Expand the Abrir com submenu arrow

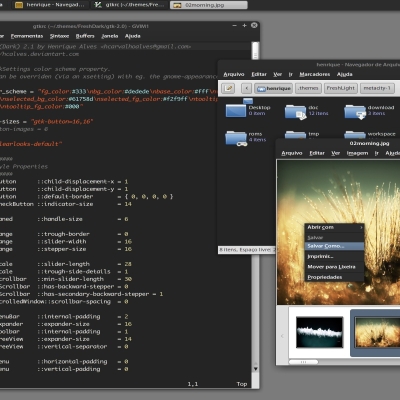pos(361,227)
